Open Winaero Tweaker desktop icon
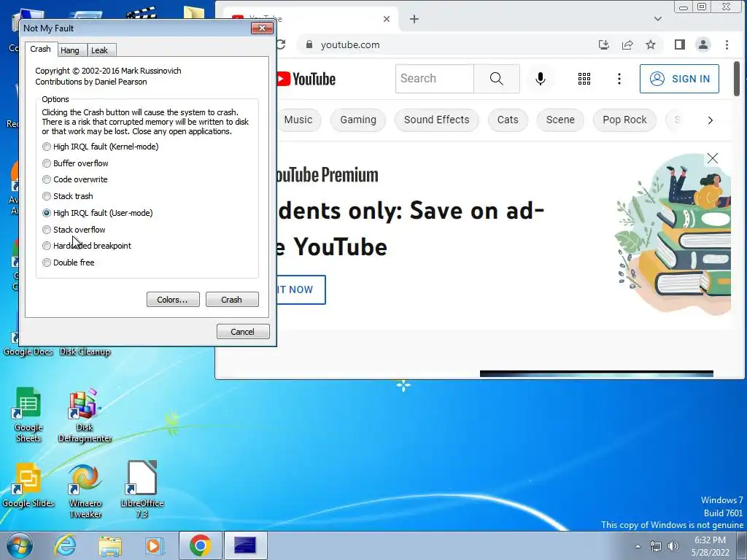This screenshot has height=560, width=747. coord(85,491)
